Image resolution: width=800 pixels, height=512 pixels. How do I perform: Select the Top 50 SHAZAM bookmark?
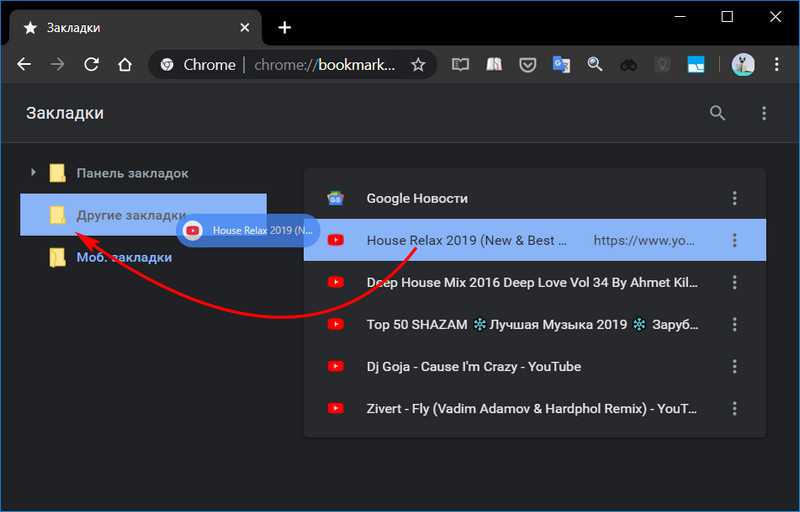coord(535,324)
